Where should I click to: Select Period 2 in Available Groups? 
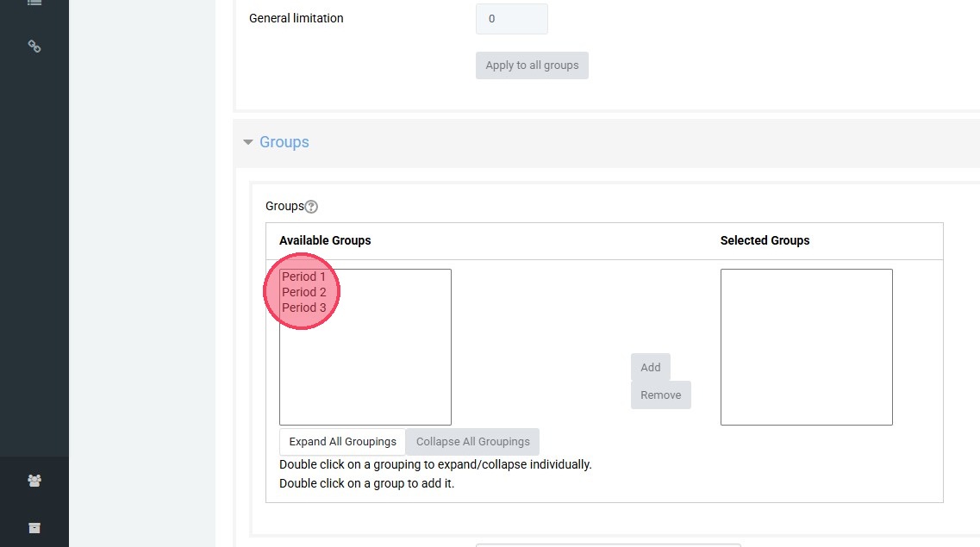pyautogui.click(x=304, y=292)
